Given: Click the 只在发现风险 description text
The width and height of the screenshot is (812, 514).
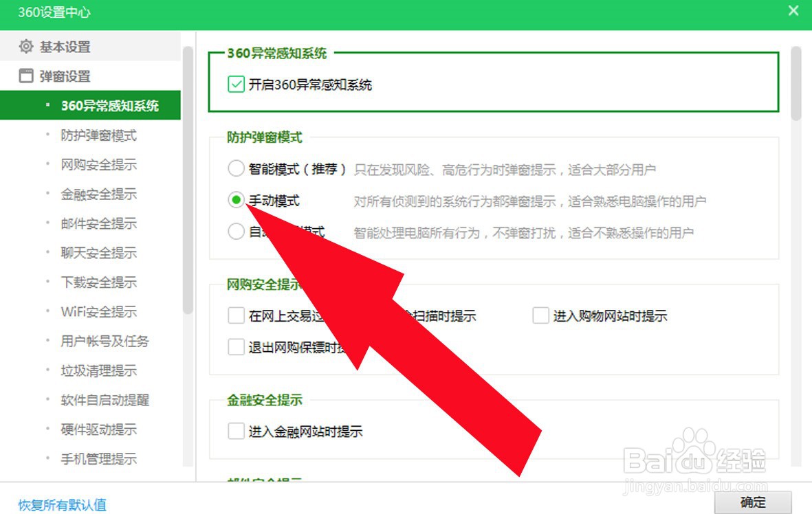Looking at the screenshot, I should pyautogui.click(x=505, y=170).
